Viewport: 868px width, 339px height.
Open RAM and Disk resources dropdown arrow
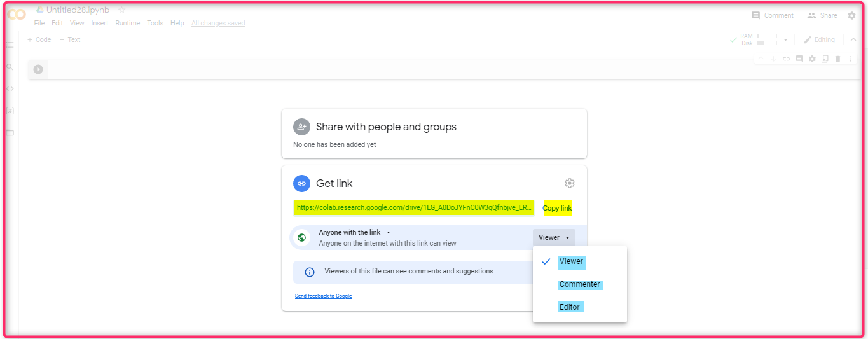[x=785, y=39]
